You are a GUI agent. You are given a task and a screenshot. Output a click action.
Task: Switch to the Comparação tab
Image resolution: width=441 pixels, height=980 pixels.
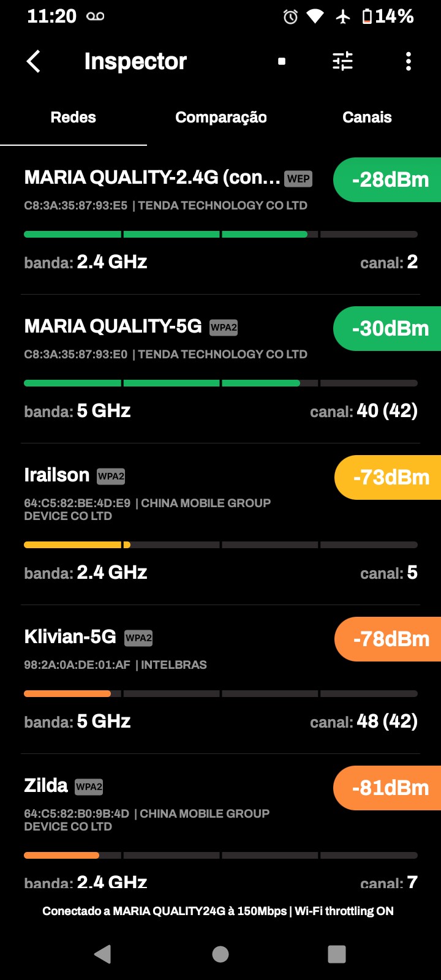pos(221,118)
